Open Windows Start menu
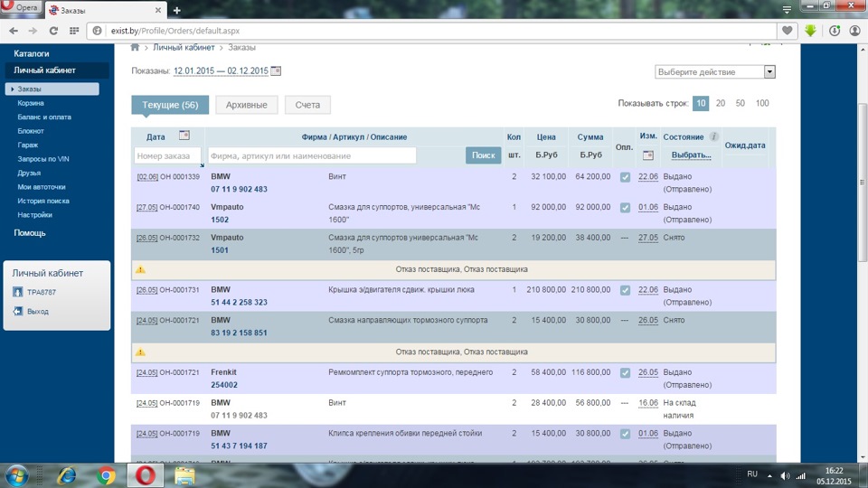 point(16,476)
